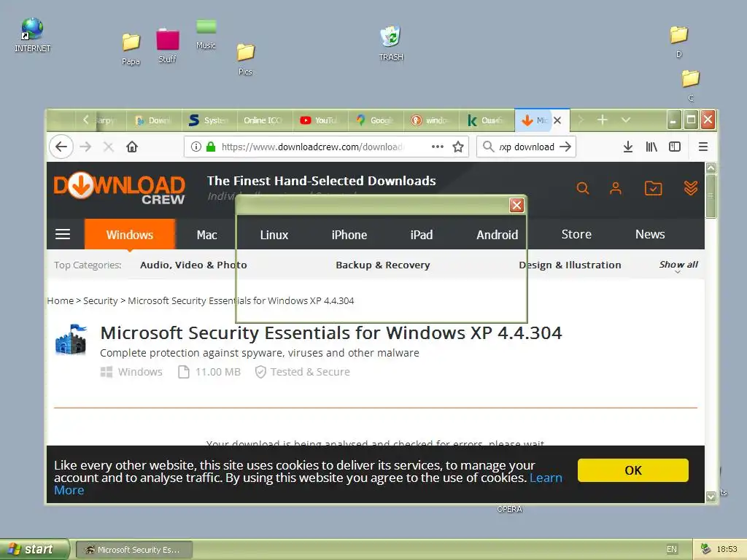Click into the downloadcrew.com address bar
Viewport: 747px width, 560px height.
pos(311,147)
